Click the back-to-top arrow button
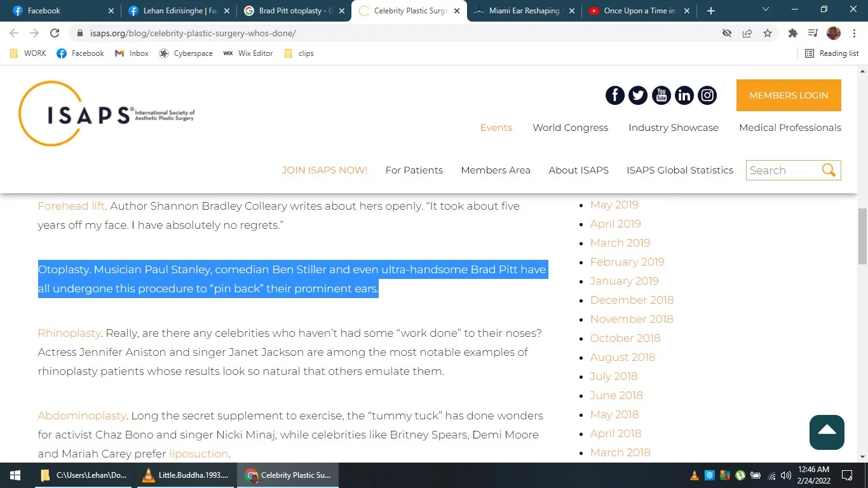 827,432
